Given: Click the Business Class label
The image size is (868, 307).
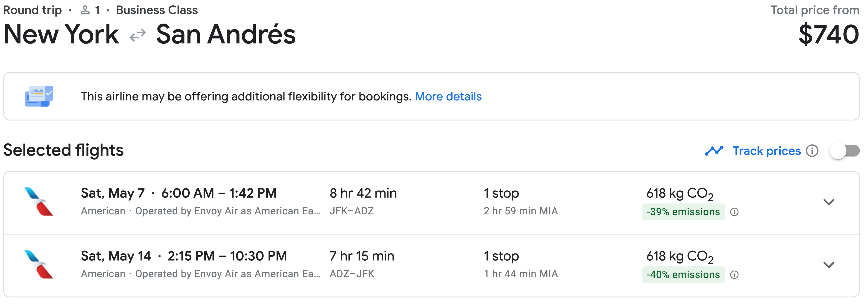Looking at the screenshot, I should 157,10.
